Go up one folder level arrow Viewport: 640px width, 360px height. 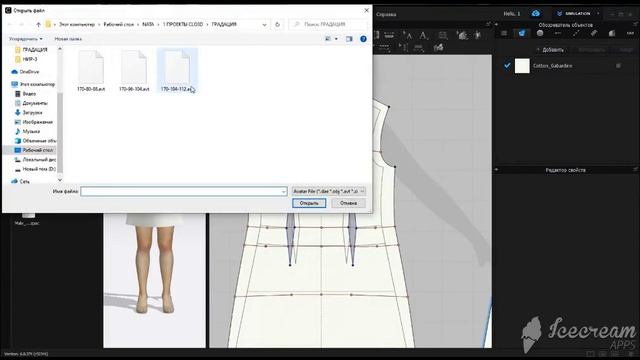click(x=38, y=24)
